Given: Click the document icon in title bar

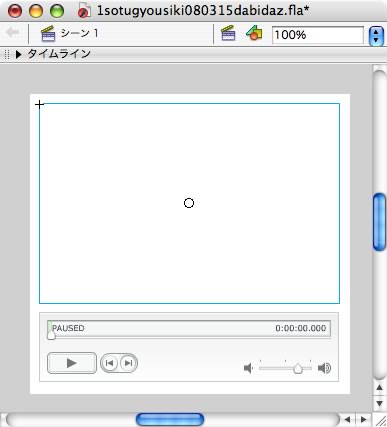Looking at the screenshot, I should coord(83,10).
